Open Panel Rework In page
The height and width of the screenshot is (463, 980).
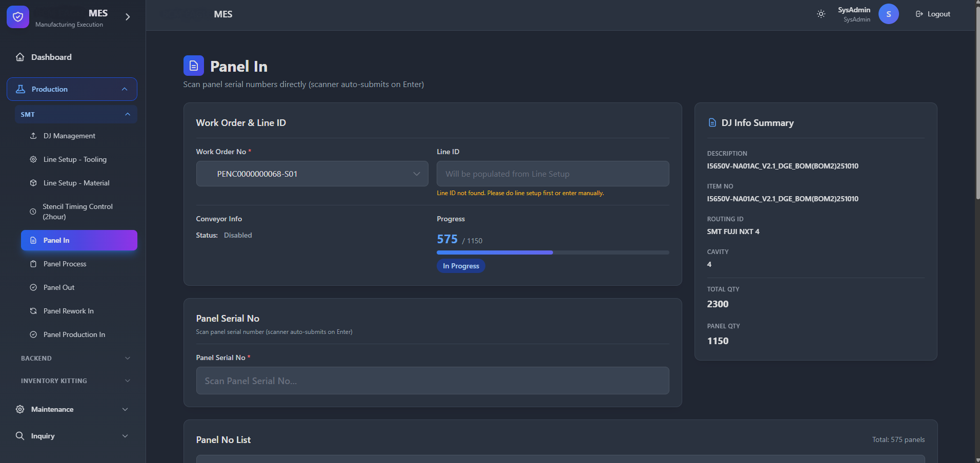pyautogui.click(x=79, y=311)
